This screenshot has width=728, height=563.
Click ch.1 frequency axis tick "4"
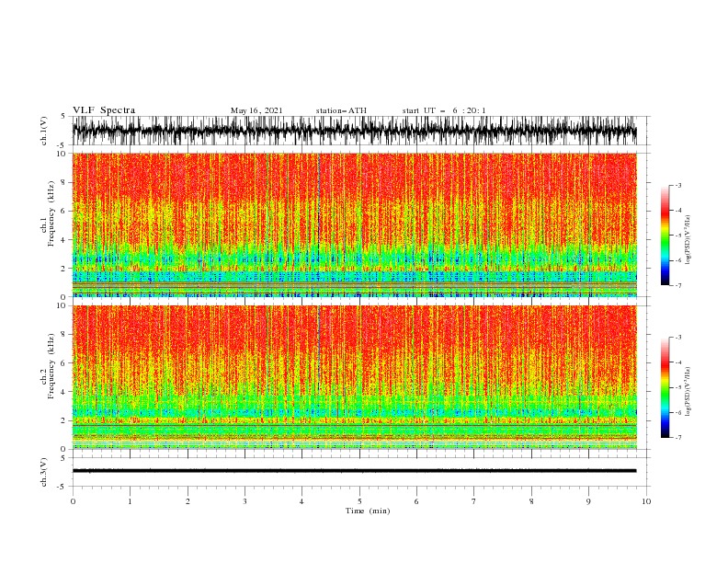pos(64,240)
